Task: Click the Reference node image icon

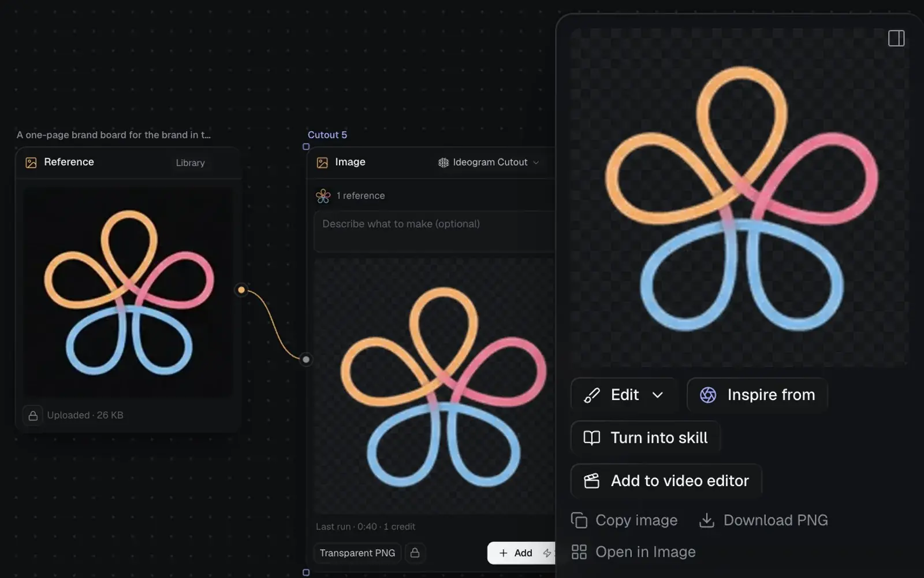Action: 31,162
